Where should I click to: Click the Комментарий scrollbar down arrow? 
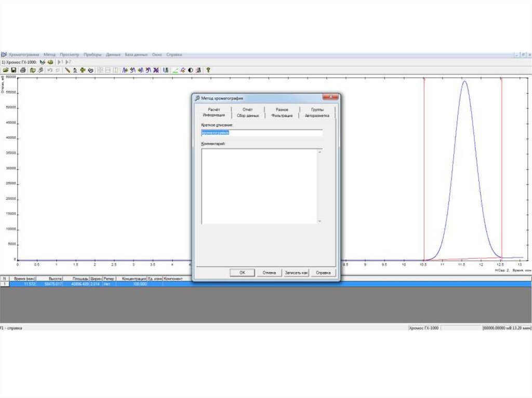click(320, 221)
